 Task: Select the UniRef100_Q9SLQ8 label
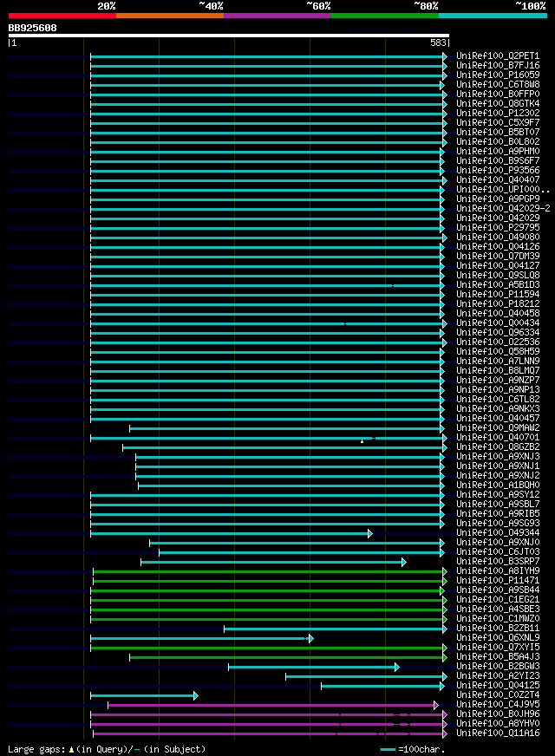coord(498,276)
